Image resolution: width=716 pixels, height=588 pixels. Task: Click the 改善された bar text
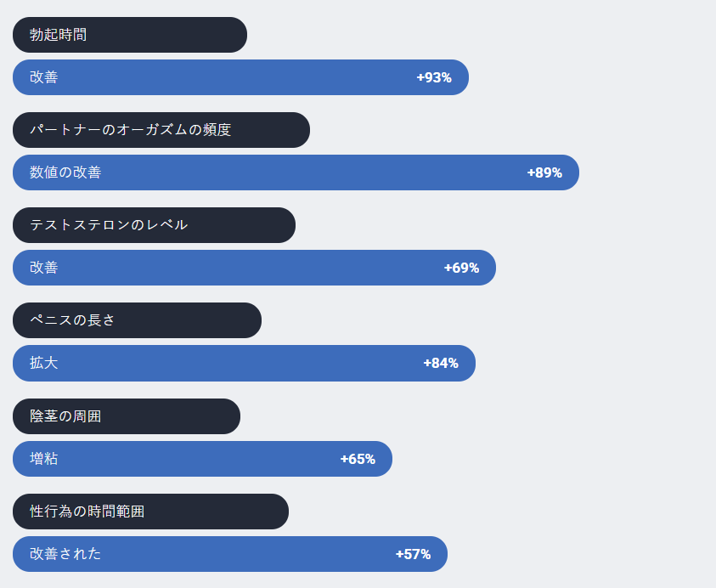click(65, 554)
